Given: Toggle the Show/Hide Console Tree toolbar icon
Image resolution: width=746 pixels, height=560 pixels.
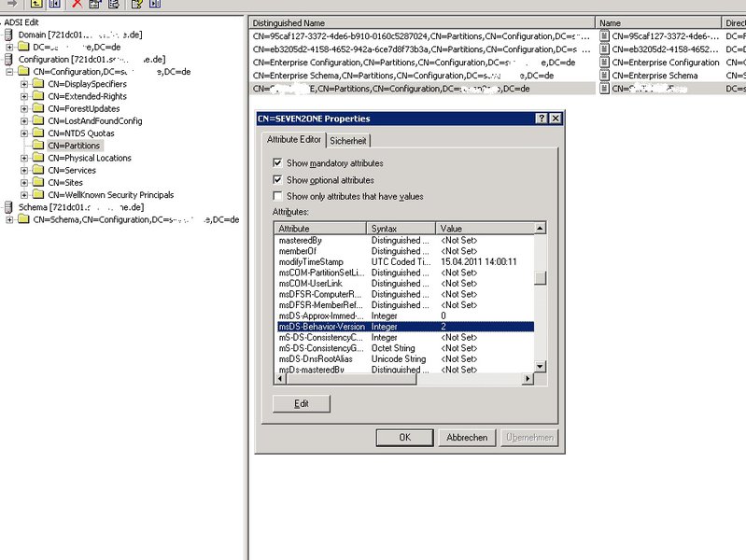Looking at the screenshot, I should (x=55, y=4).
